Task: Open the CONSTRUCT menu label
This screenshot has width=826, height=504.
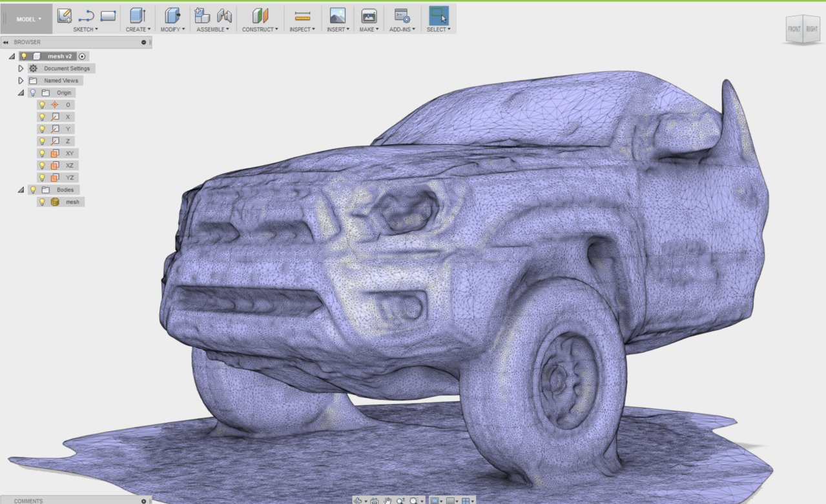Action: pyautogui.click(x=260, y=29)
